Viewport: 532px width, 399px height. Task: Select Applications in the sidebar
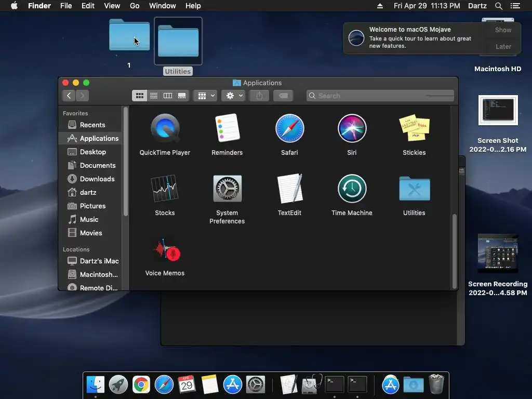point(90,138)
